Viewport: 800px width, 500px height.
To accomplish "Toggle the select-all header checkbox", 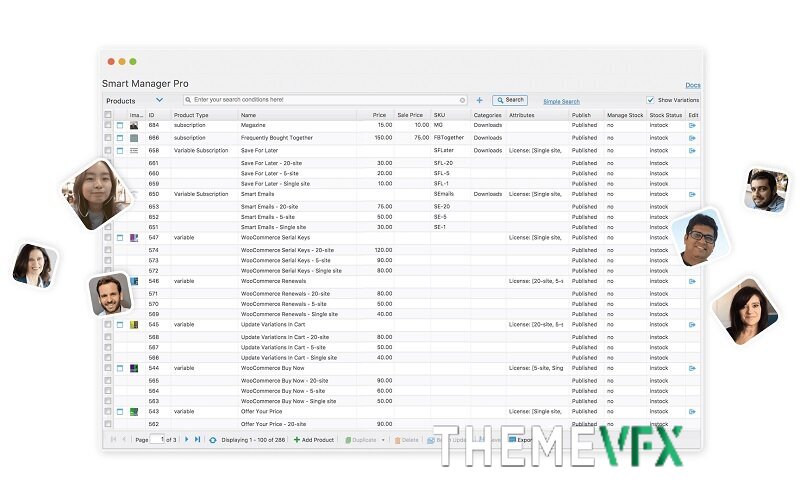I will [108, 115].
